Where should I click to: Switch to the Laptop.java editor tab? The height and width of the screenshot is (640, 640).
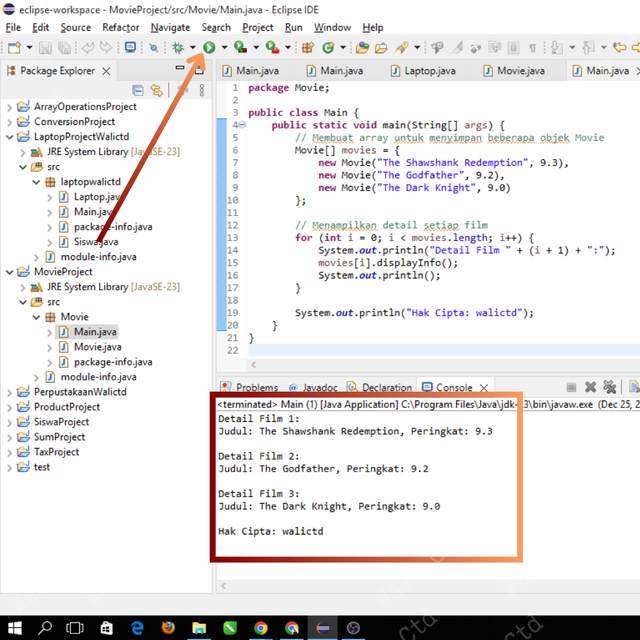tap(429, 71)
